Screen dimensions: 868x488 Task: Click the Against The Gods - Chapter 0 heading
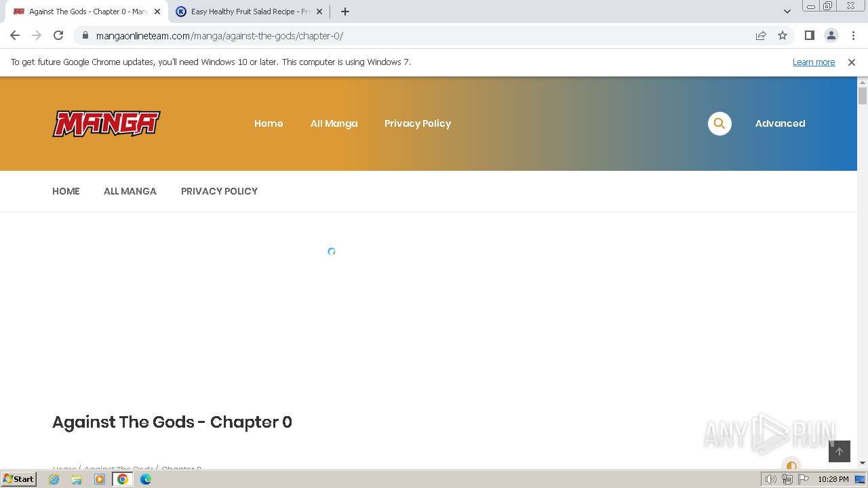(172, 422)
